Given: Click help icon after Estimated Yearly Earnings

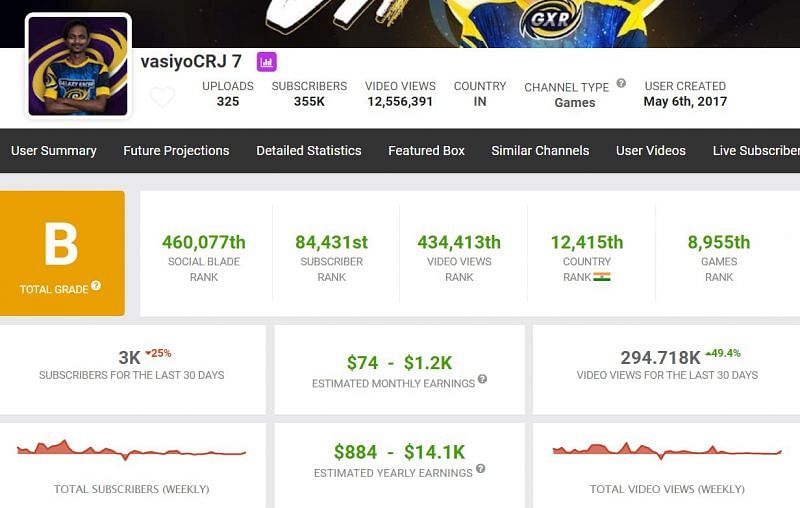Looking at the screenshot, I should pos(480,469).
